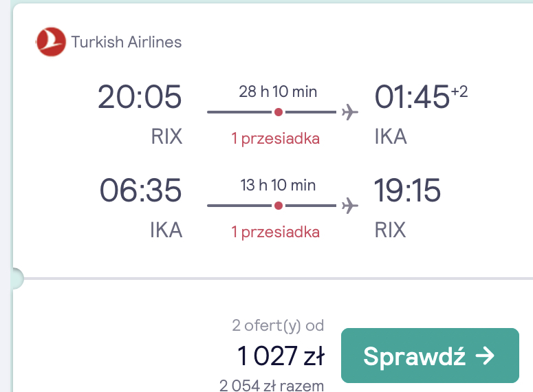The image size is (533, 392).
Task: Click the 19:15 return arrival time
Action: point(407,190)
